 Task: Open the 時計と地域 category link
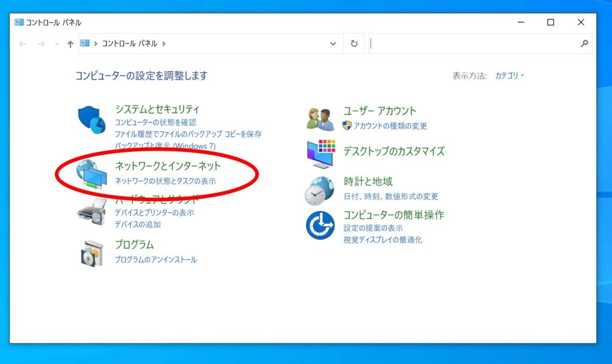368,182
